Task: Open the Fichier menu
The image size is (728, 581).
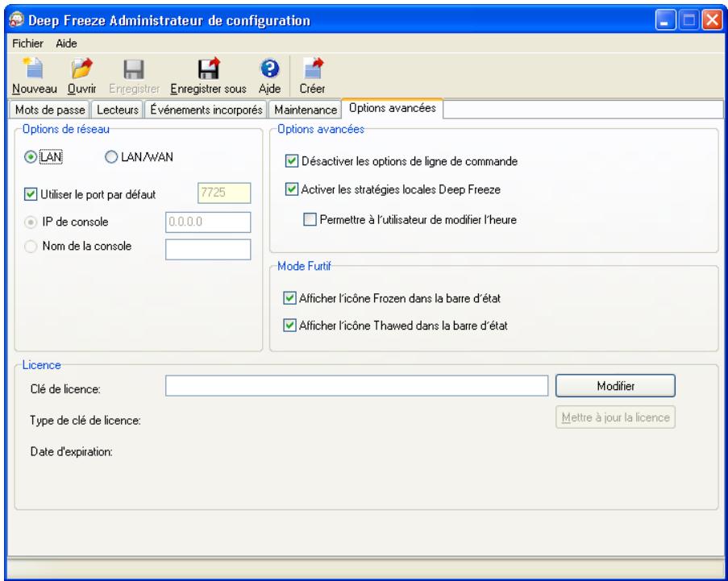Action: click(x=27, y=44)
